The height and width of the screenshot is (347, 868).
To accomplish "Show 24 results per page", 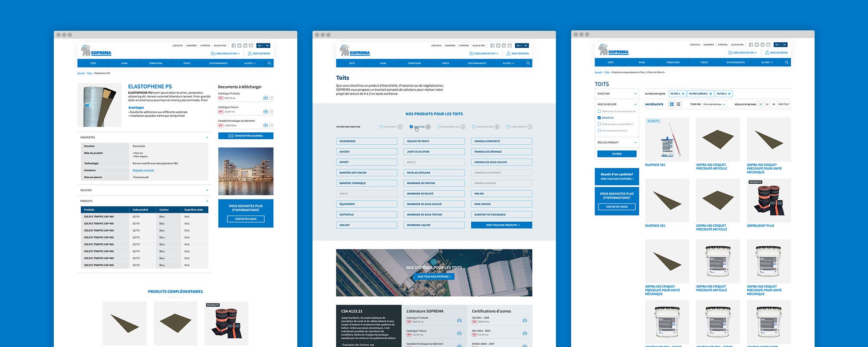I will pyautogui.click(x=767, y=104).
